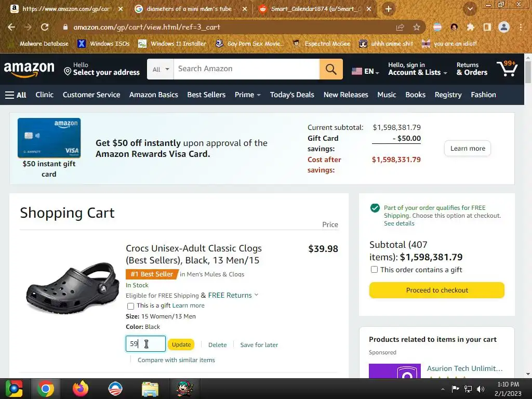
Task: Go to Clinic in nav bar
Action: (x=45, y=95)
